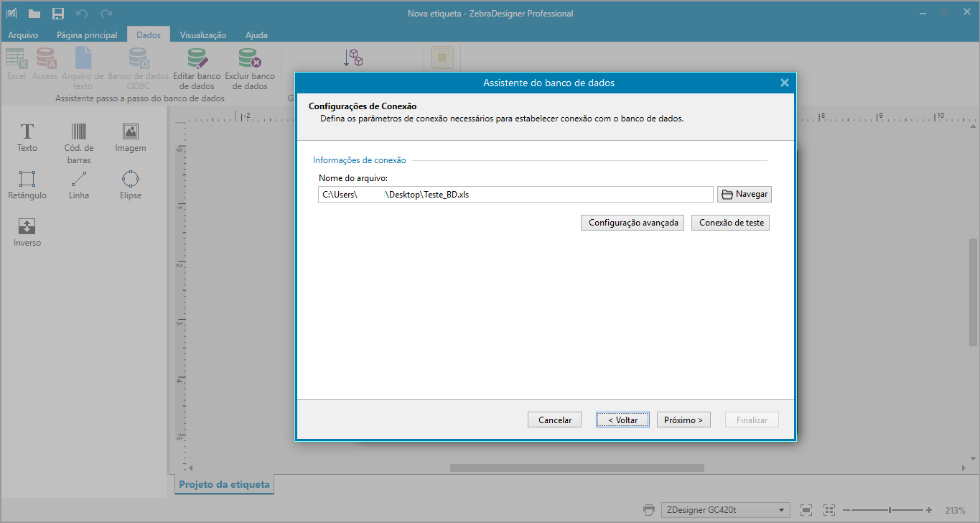Select the Texto tool

pos(27,136)
